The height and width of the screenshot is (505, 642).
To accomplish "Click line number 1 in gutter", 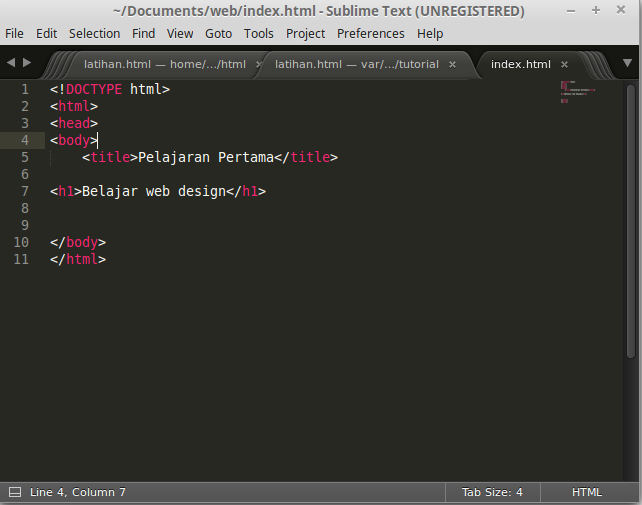I will (25, 89).
